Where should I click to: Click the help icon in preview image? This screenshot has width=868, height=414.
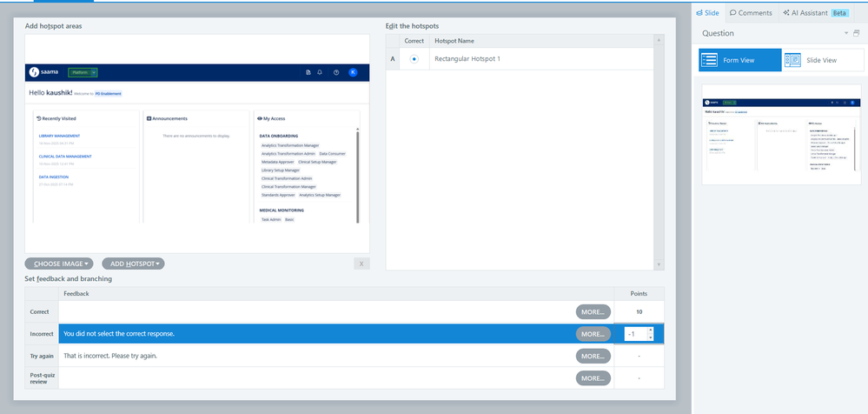click(336, 72)
